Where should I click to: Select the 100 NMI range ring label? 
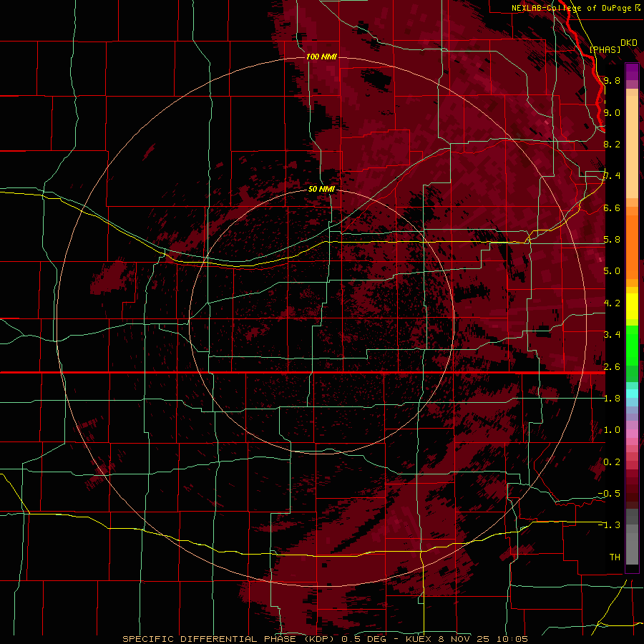coord(321,57)
